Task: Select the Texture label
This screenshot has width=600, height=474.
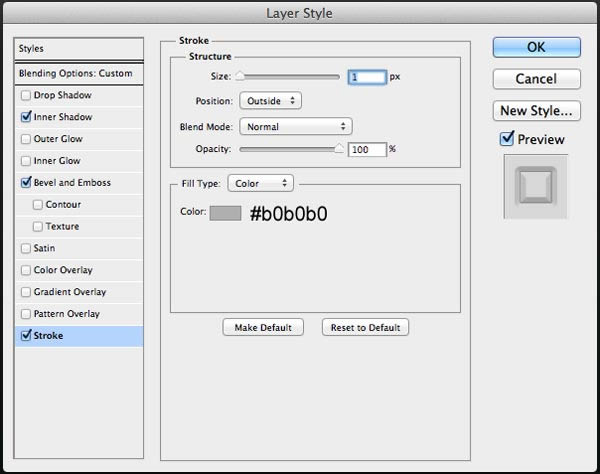Action: tap(62, 226)
